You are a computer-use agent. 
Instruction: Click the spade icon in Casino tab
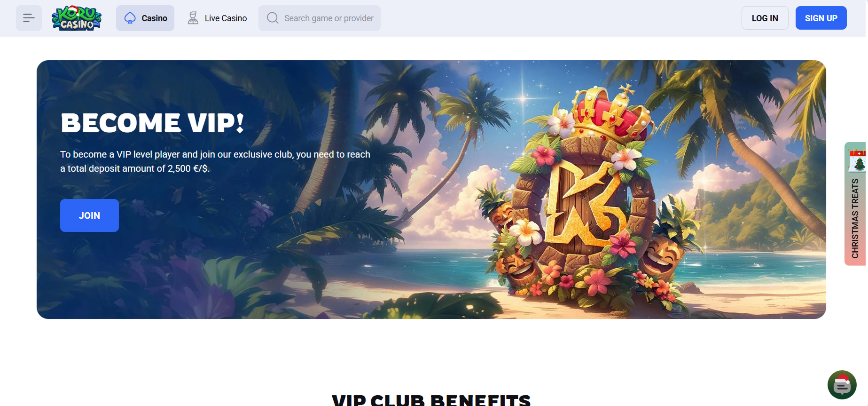coord(130,18)
